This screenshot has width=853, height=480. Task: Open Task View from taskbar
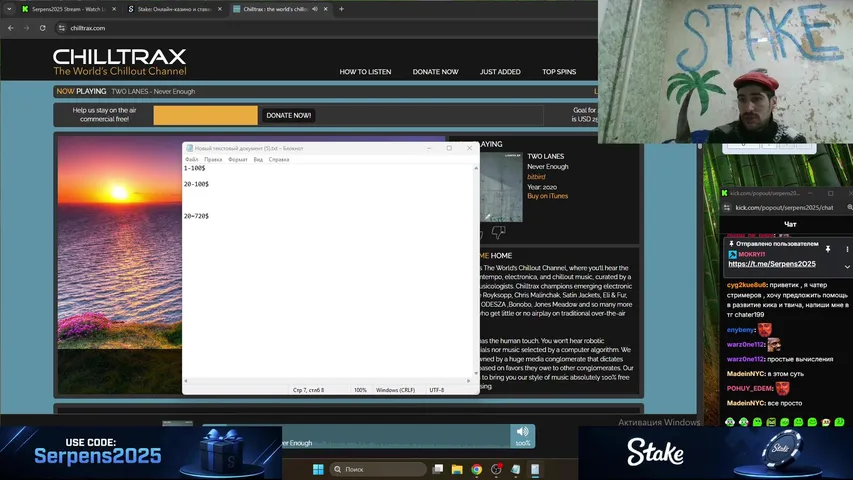[437, 469]
